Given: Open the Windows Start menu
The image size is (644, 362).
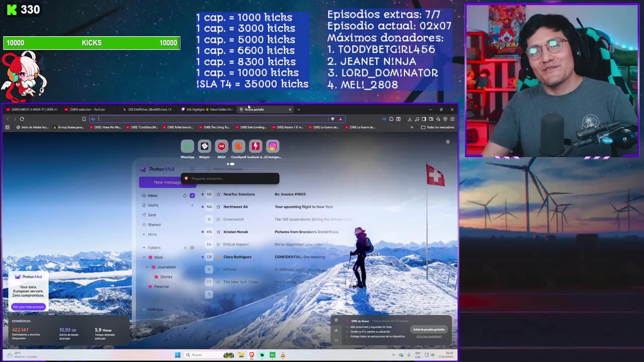Looking at the screenshot, I should tap(178, 355).
